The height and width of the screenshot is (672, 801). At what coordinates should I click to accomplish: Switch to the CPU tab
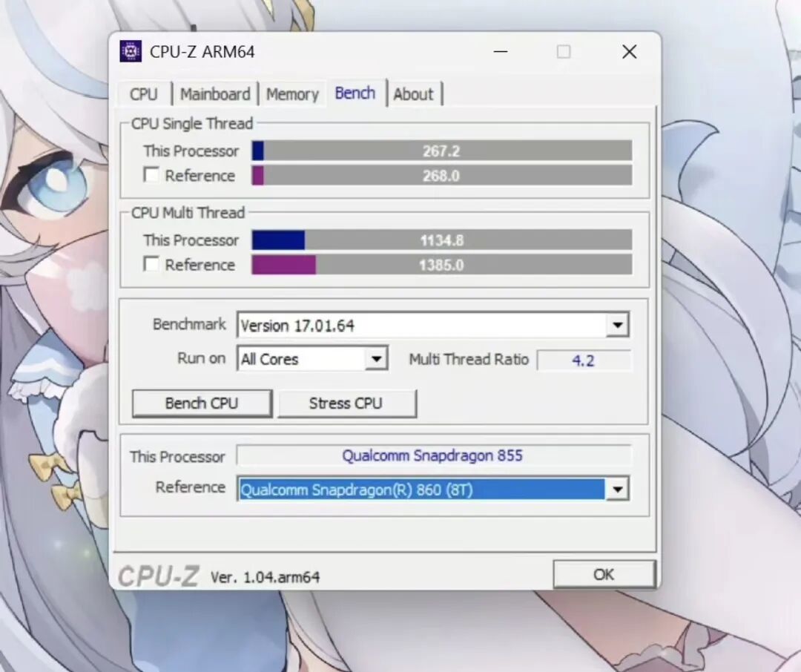tap(144, 94)
